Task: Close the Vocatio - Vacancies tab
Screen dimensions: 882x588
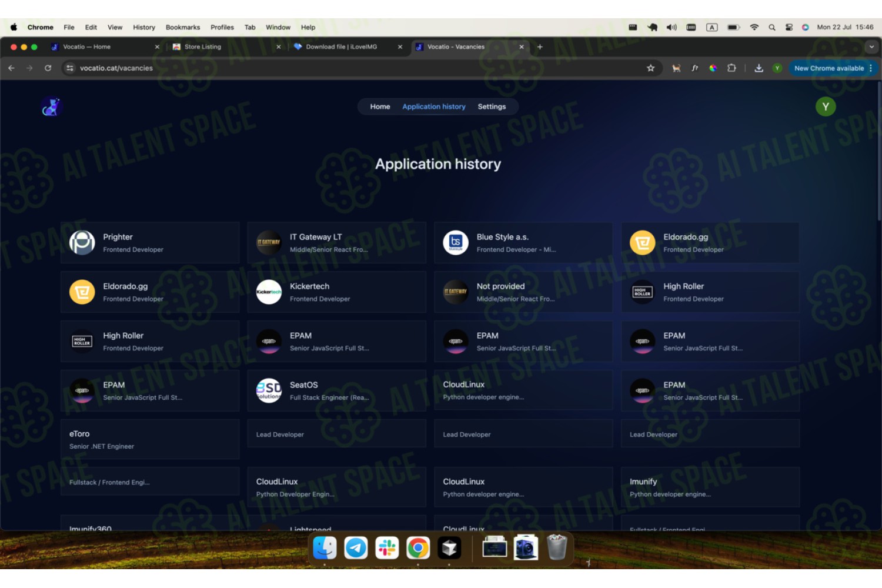Action: coord(521,47)
